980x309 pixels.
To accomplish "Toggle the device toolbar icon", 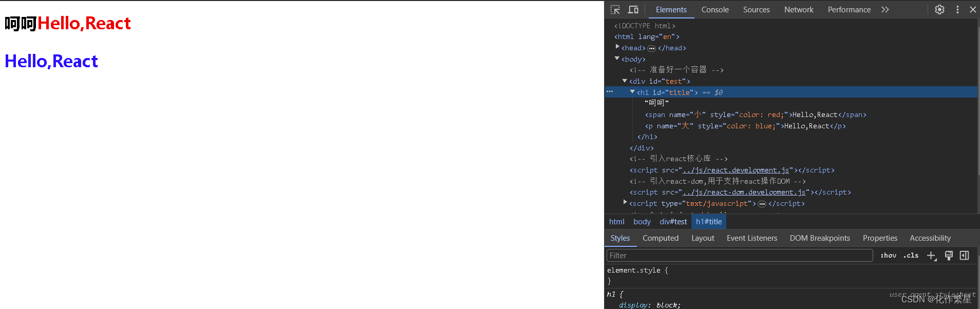I will pyautogui.click(x=633, y=10).
